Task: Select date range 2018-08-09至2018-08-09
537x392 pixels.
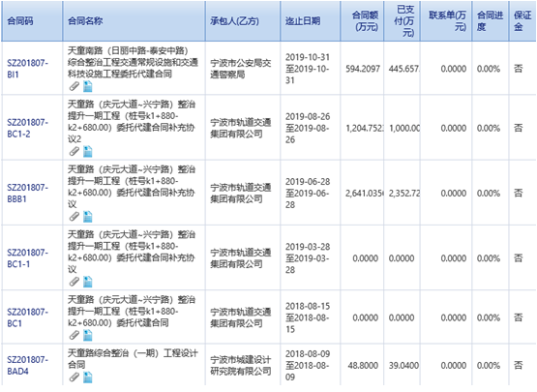Action: click(308, 366)
